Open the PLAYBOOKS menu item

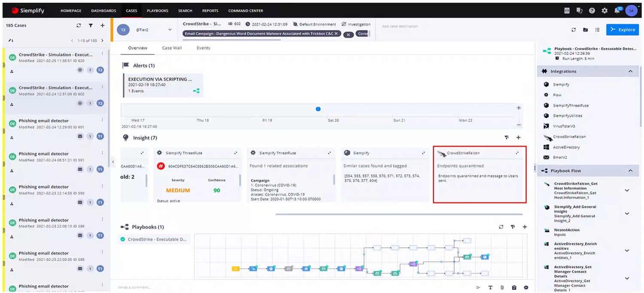tap(157, 10)
